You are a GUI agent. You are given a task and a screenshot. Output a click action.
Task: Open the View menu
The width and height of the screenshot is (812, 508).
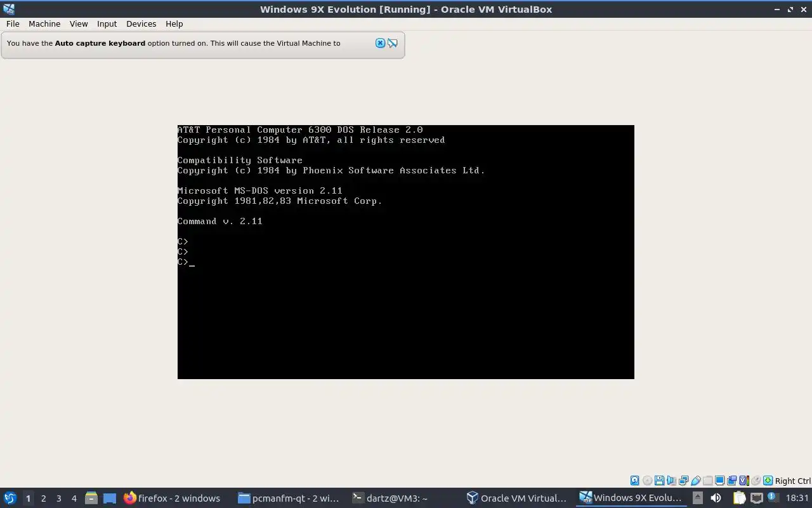click(x=79, y=23)
